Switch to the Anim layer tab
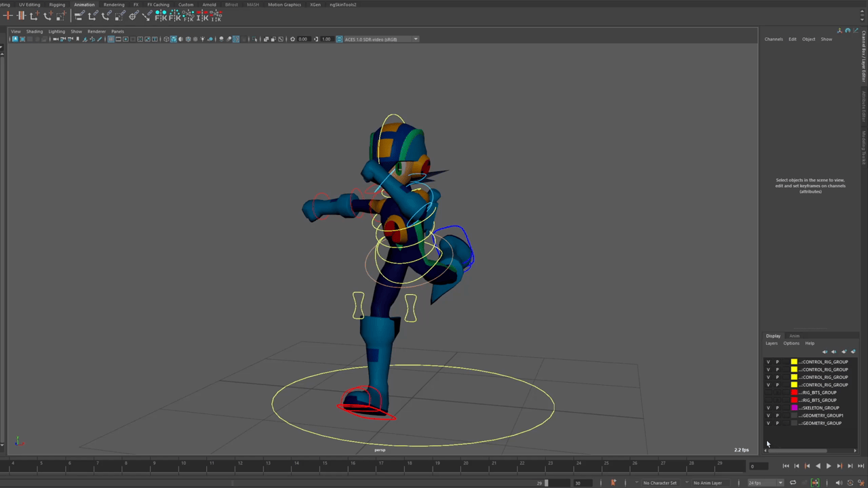868x488 pixels. tap(794, 336)
